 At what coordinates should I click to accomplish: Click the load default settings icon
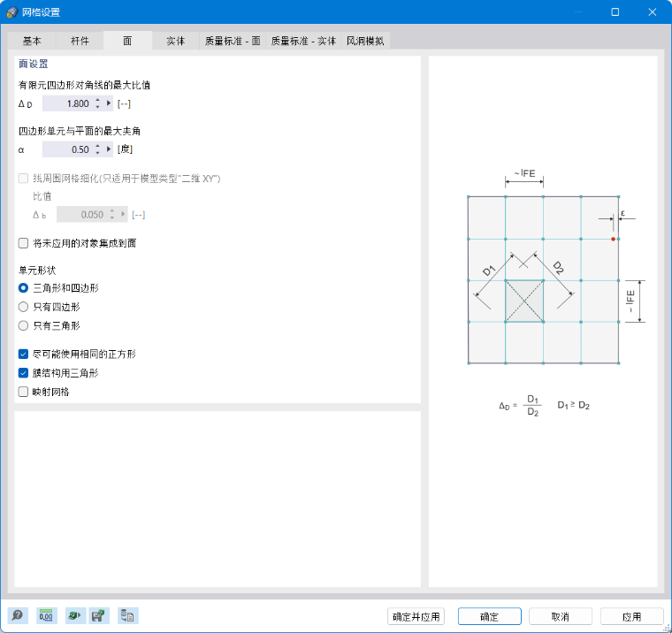pos(75,616)
